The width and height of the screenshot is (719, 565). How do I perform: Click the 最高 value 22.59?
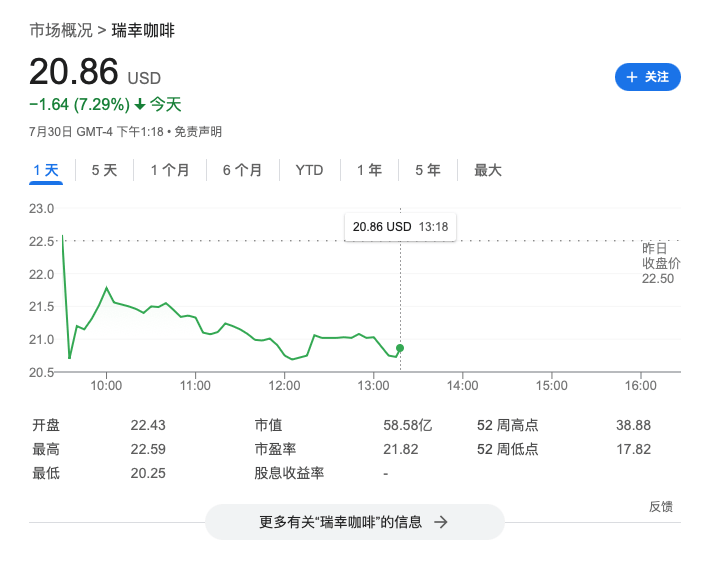148,449
